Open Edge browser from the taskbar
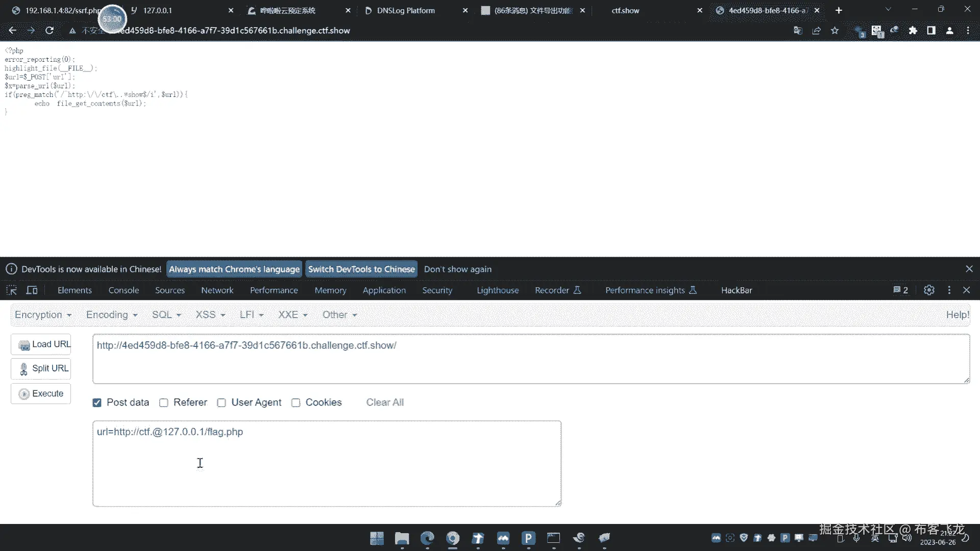The height and width of the screenshot is (551, 980). coord(427,538)
